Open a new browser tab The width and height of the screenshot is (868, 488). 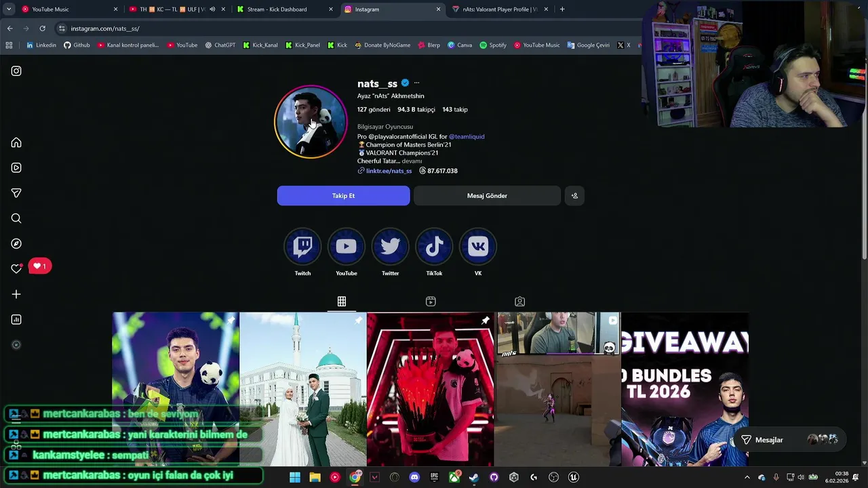[x=562, y=9]
